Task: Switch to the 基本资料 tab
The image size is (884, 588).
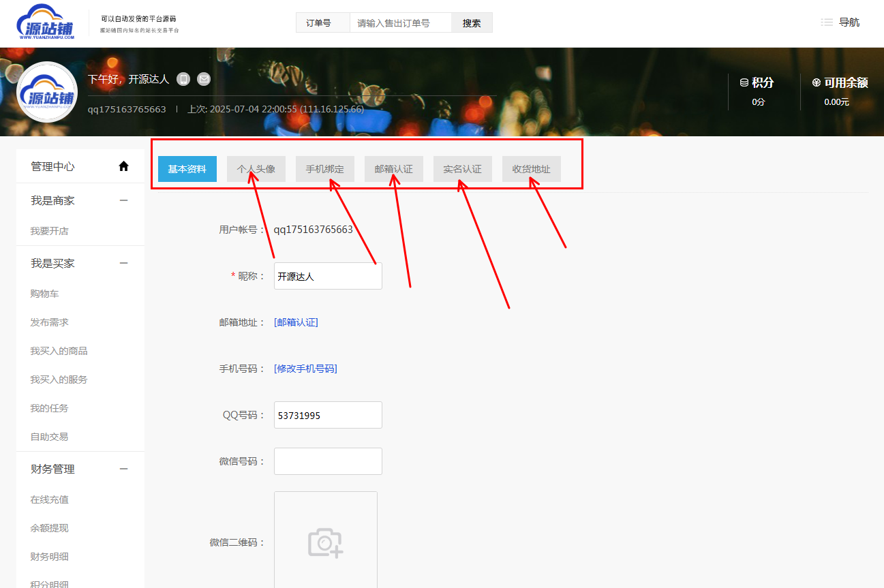Action: pos(187,169)
